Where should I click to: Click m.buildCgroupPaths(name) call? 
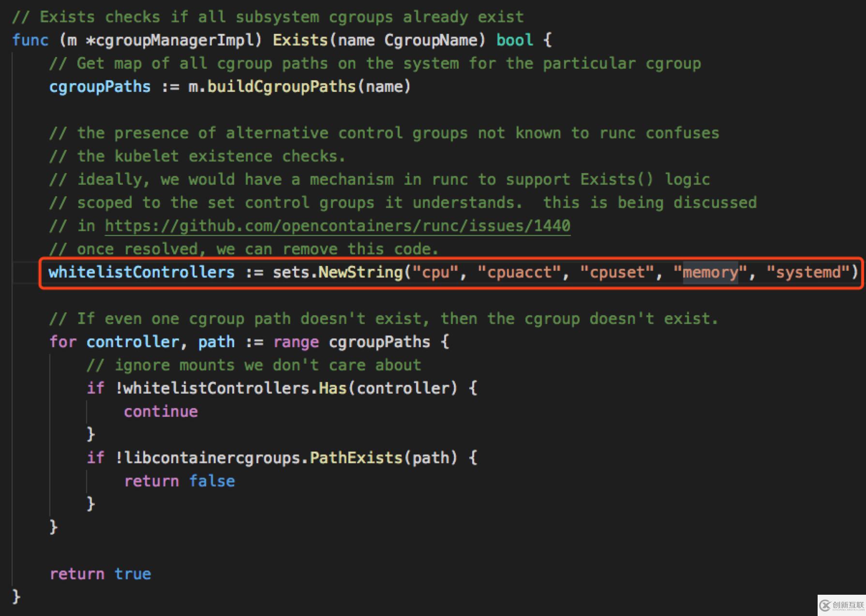tap(299, 87)
